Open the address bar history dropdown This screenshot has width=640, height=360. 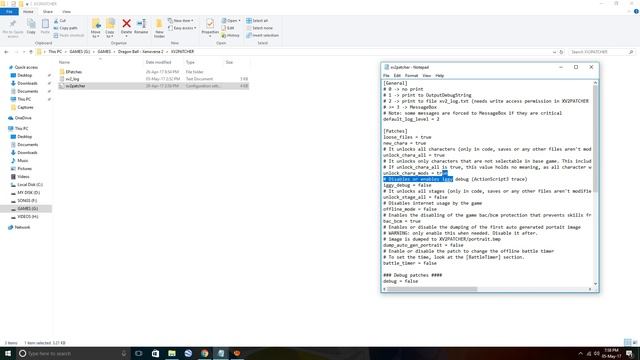click(554, 52)
